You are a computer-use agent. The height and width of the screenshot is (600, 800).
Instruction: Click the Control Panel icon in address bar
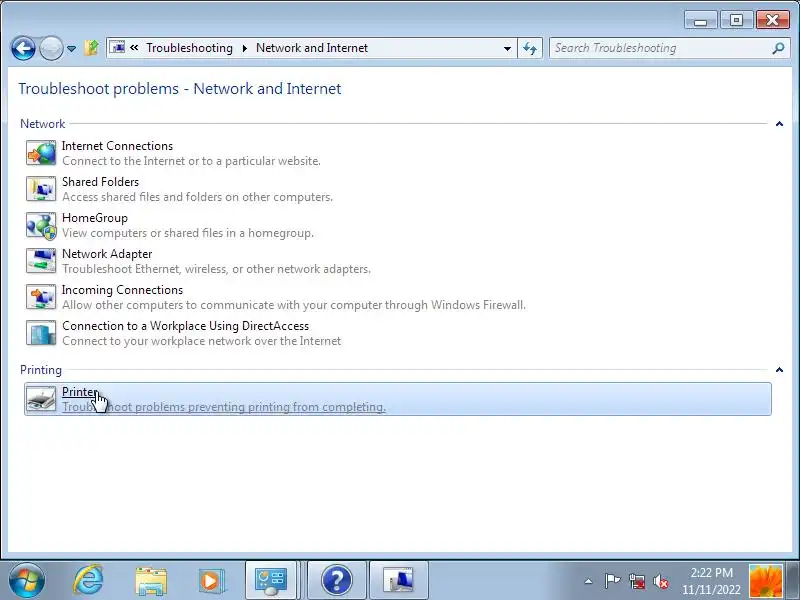click(x=118, y=47)
